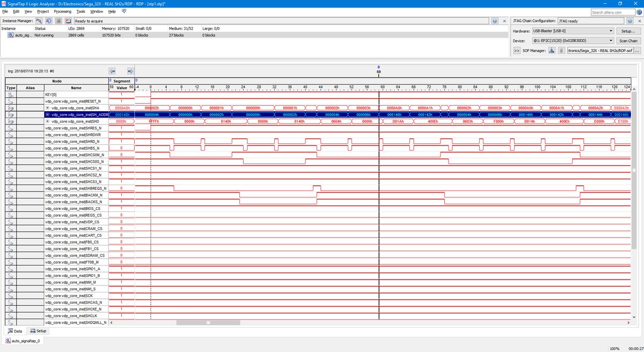Close the JTAG Chain Configuration pane

tap(639, 21)
